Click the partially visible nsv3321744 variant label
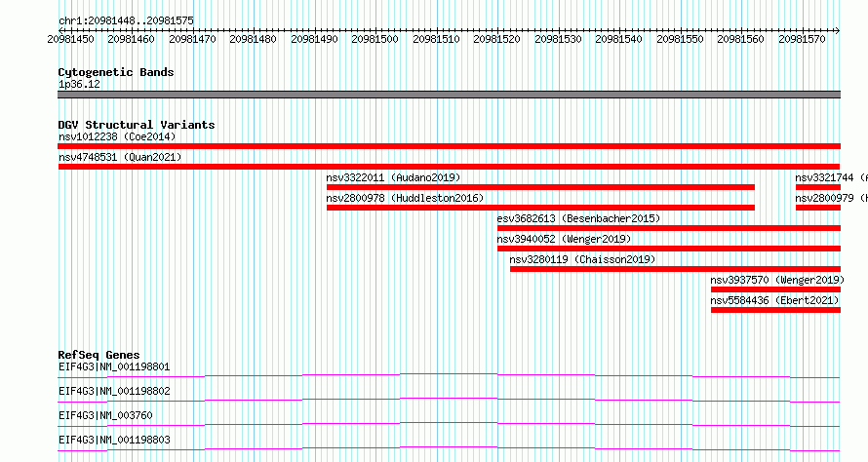The height and width of the screenshot is (462, 868). click(831, 177)
